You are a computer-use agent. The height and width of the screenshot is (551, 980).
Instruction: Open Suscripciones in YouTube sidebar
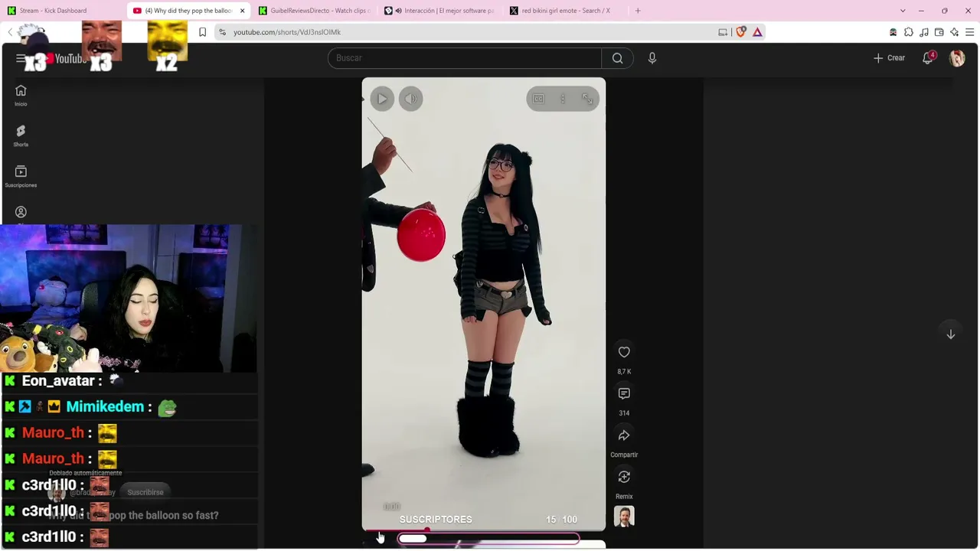coord(21,176)
